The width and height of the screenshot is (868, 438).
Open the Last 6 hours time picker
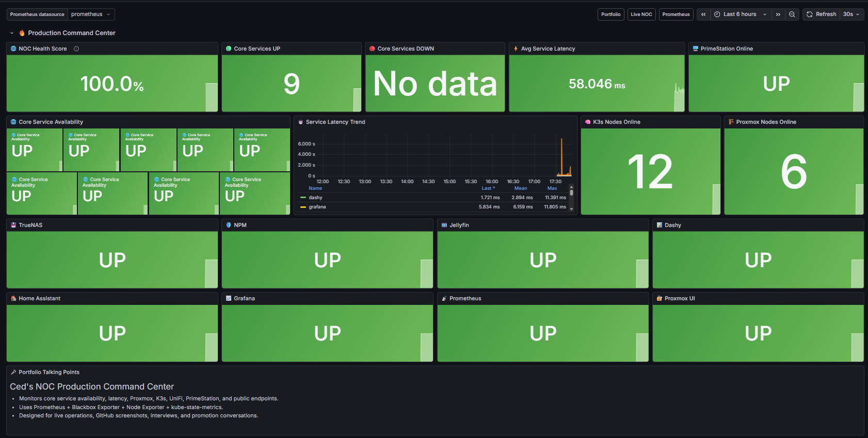point(741,14)
